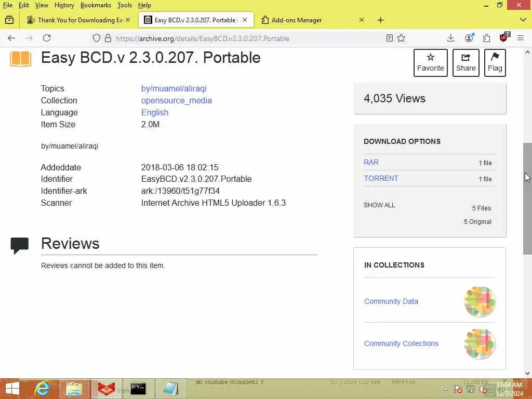Image resolution: width=532 pixels, height=399 pixels.
Task: Bookmark this page with the star icon
Action: tap(401, 38)
